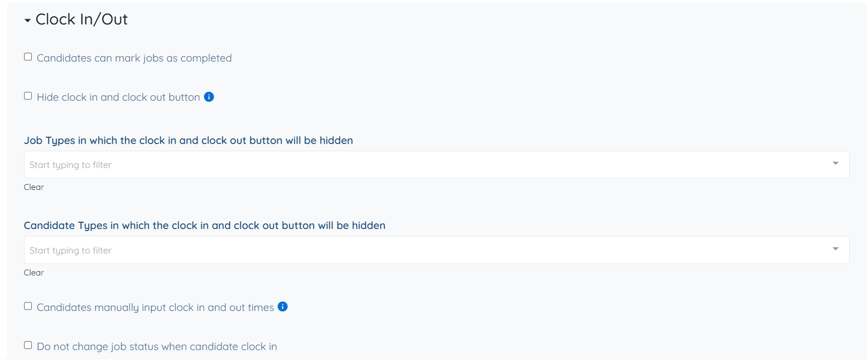
Task: Focus the Candidate Types filter input field
Action: 418,250
